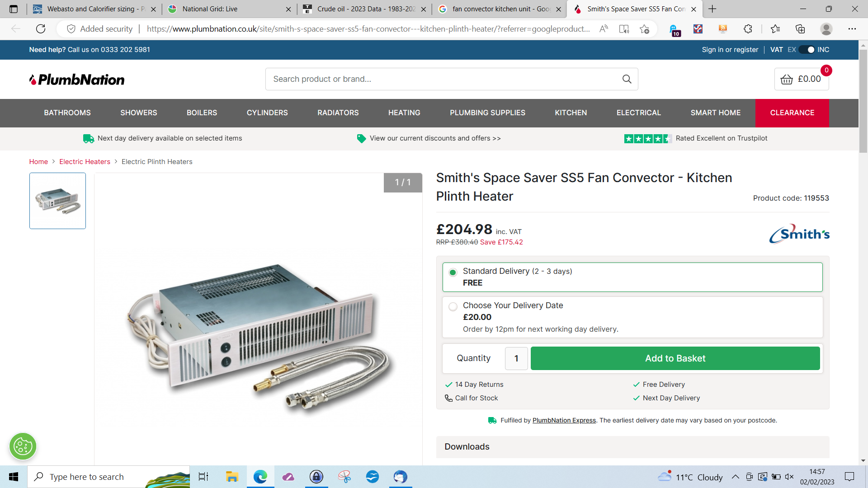Open the Collections icon
Viewport: 868px width, 488px height.
(800, 29)
